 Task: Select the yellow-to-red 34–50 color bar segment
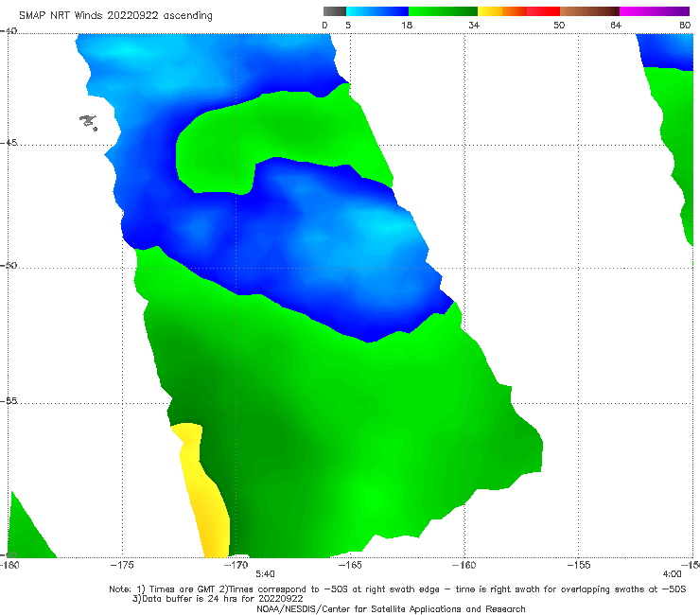click(x=518, y=11)
